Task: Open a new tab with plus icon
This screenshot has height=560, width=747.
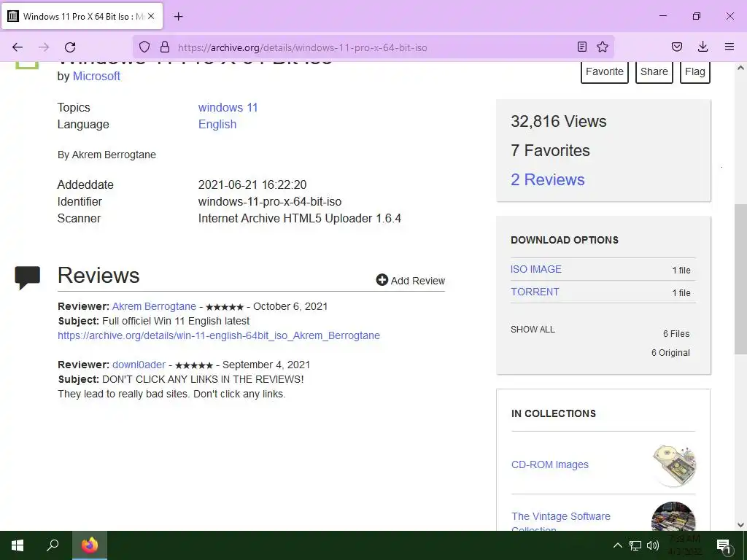Action: pyautogui.click(x=178, y=17)
